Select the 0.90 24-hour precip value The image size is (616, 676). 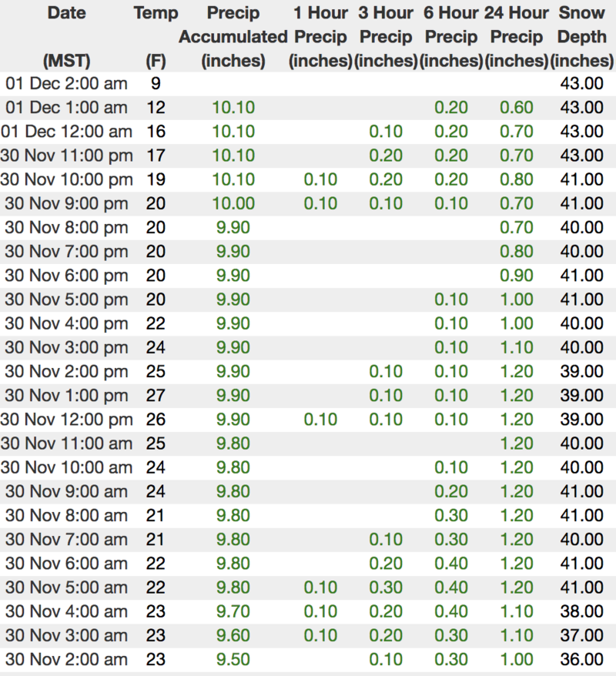pos(517,276)
